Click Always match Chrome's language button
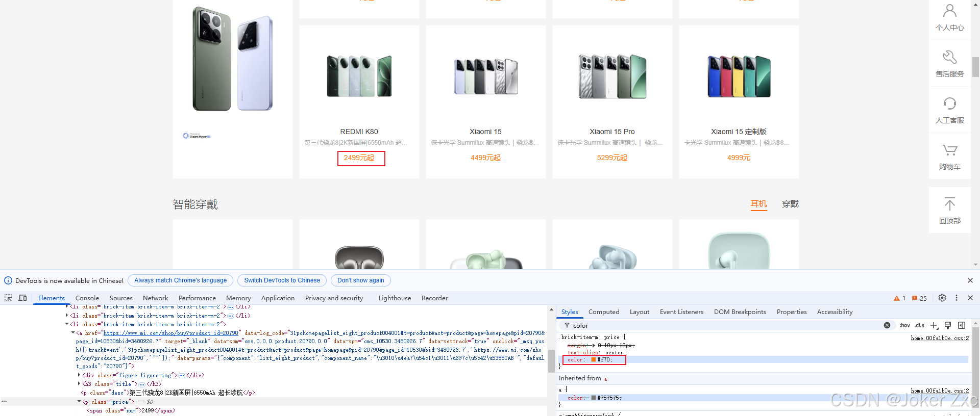The width and height of the screenshot is (980, 416). tap(180, 280)
